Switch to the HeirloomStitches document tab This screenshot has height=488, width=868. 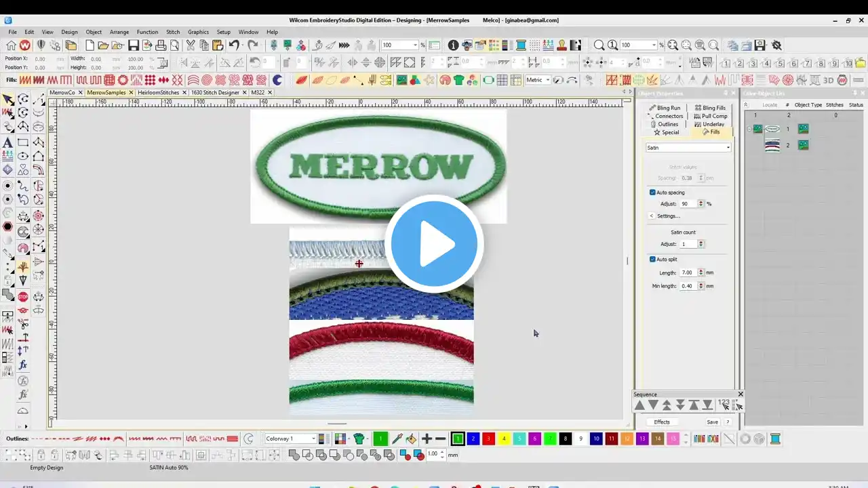[x=159, y=92]
